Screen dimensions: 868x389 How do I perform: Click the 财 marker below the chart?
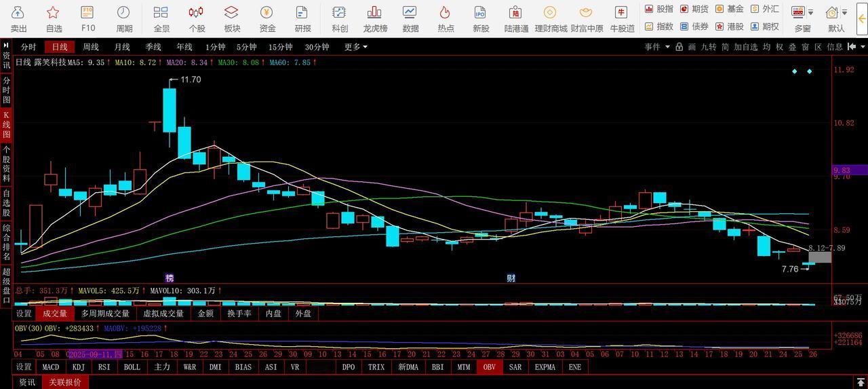tap(511, 278)
